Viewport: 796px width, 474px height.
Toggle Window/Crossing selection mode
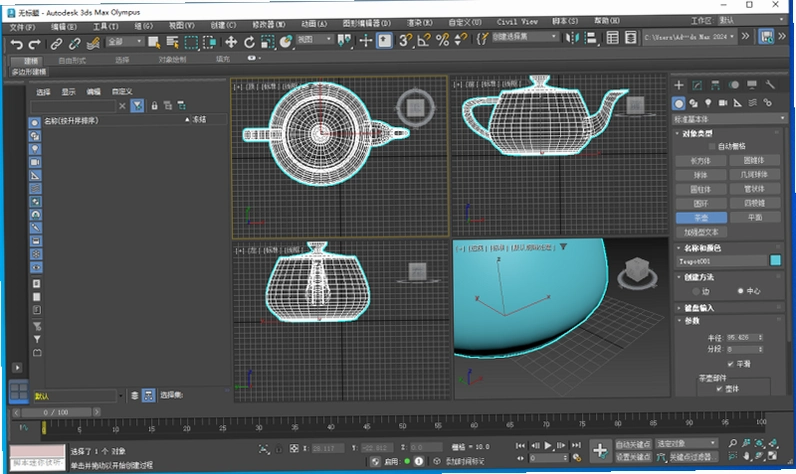210,42
